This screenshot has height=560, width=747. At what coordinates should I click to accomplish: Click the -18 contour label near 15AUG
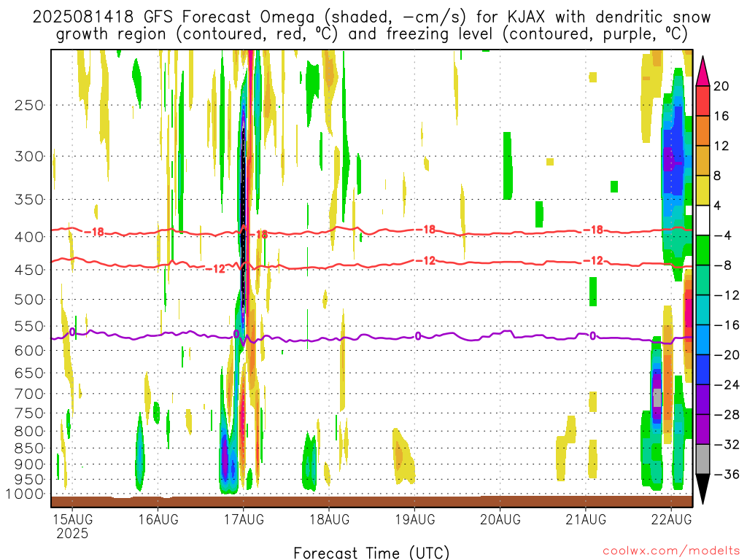coord(94,232)
